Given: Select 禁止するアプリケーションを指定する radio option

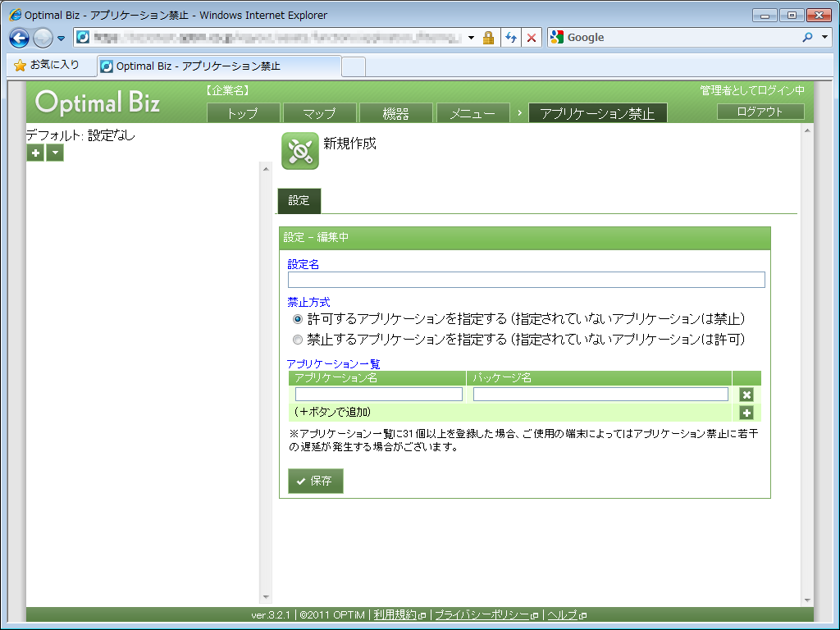Looking at the screenshot, I should pos(297,340).
